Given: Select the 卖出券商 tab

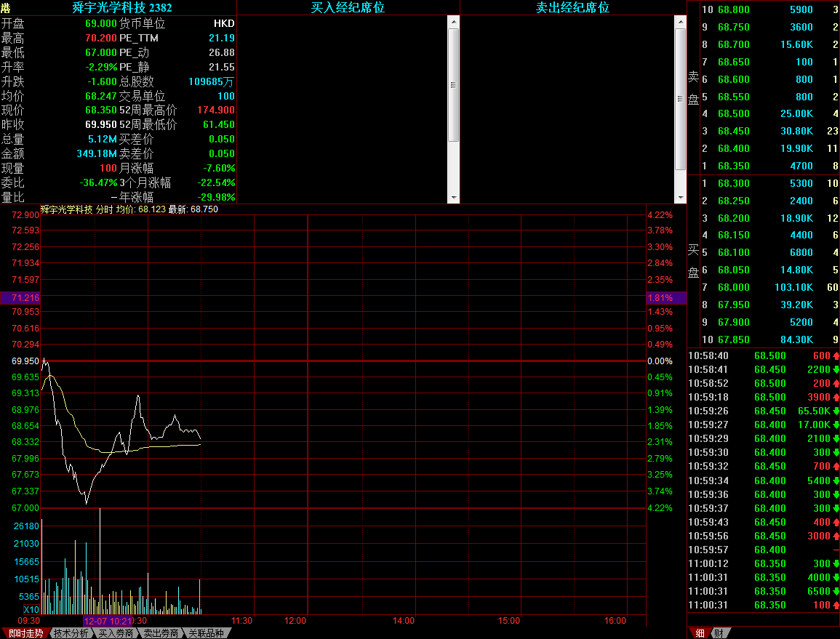Looking at the screenshot, I should (x=161, y=633).
